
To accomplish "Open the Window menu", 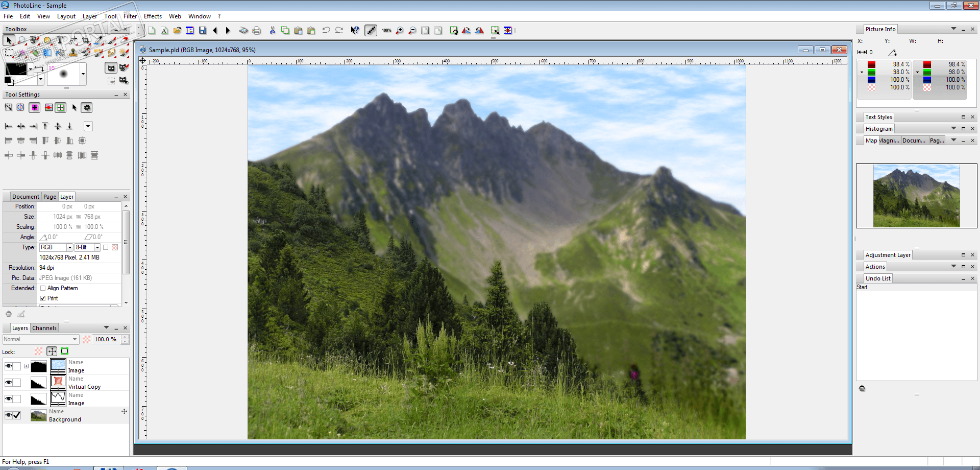I will coord(199,16).
